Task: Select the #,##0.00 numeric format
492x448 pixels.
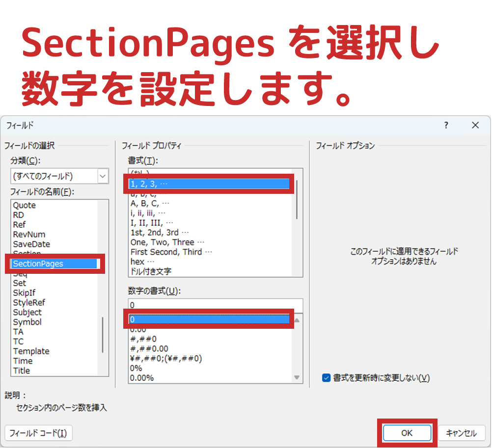Action: [x=150, y=348]
